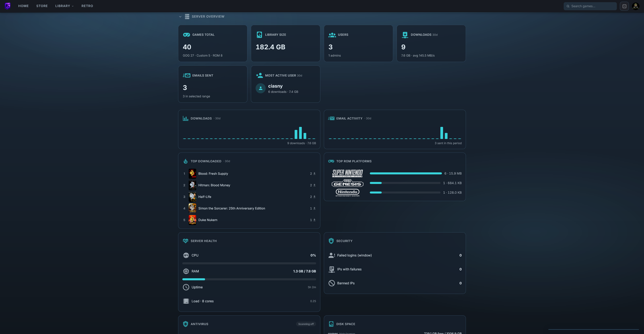Open Duke Nukem entry
644x334 pixels.
click(x=249, y=220)
